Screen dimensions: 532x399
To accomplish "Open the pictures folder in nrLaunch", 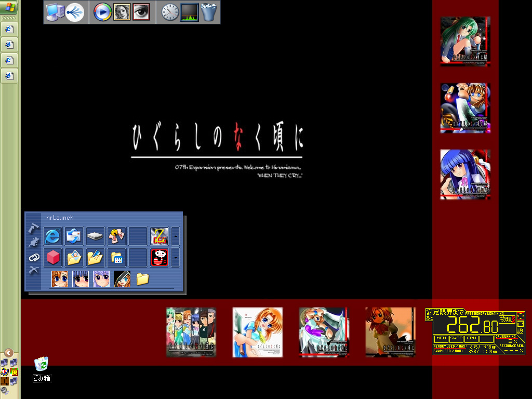I will click(74, 258).
